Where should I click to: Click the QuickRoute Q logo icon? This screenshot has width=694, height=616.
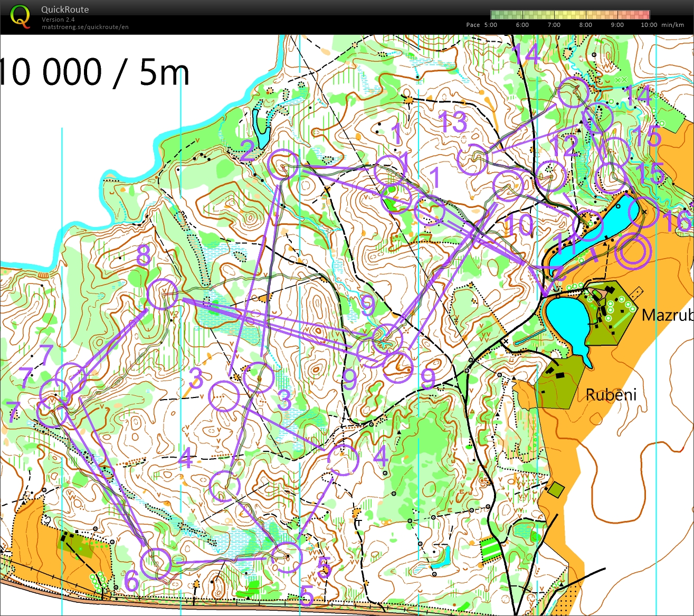point(21,16)
